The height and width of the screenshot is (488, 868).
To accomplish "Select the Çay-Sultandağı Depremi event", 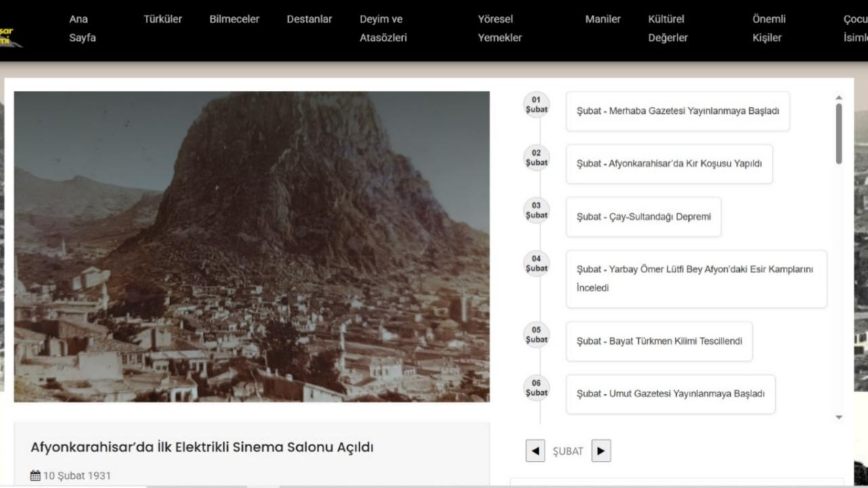I will click(643, 217).
